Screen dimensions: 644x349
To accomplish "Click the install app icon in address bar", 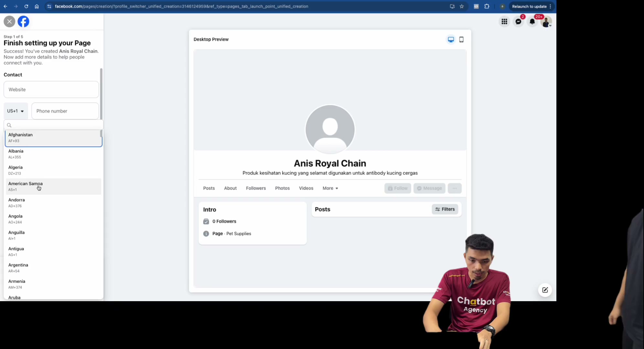I will tap(452, 6).
